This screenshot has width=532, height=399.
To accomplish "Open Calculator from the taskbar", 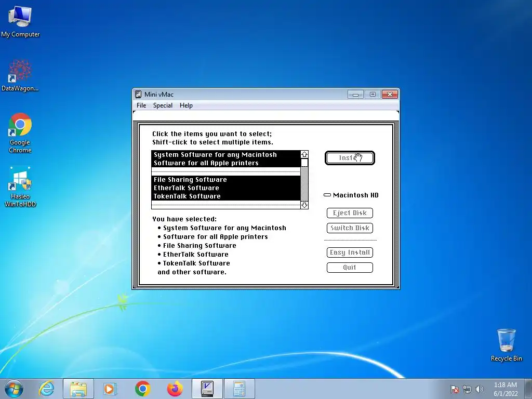I will 239,389.
